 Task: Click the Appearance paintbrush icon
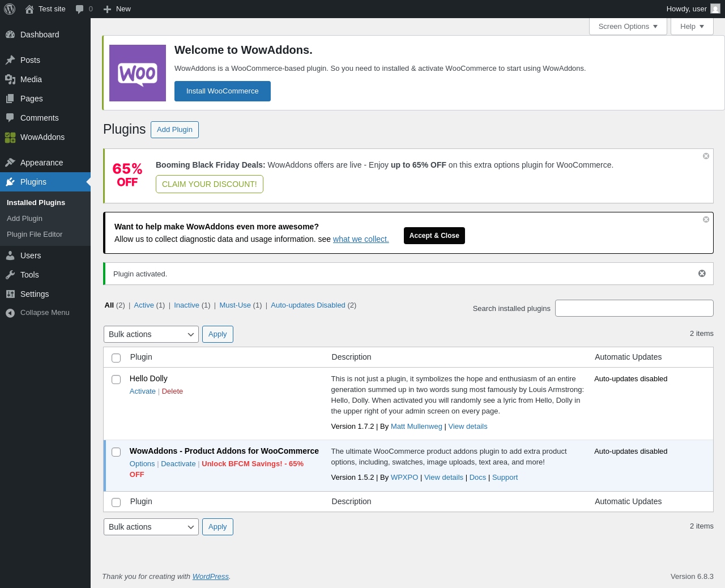pyautogui.click(x=10, y=163)
